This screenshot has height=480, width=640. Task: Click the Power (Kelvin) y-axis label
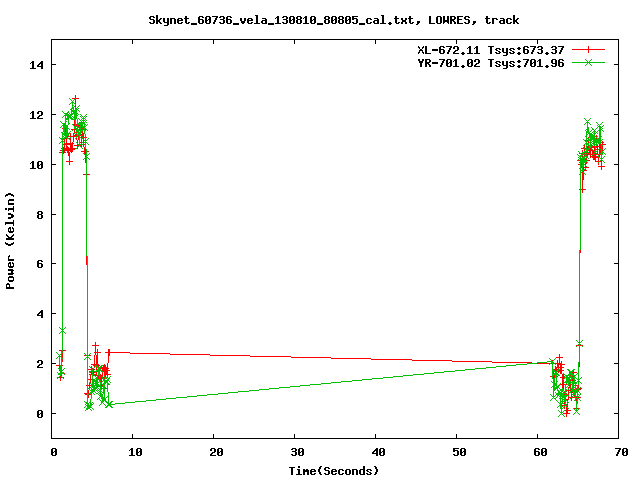point(10,241)
